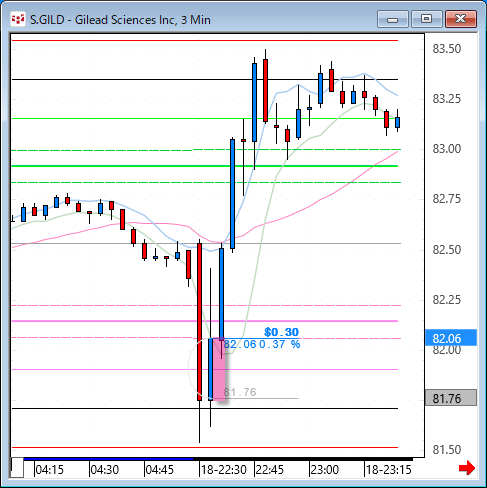Click the 82.25 price axis label
The height and width of the screenshot is (488, 487).
447,300
